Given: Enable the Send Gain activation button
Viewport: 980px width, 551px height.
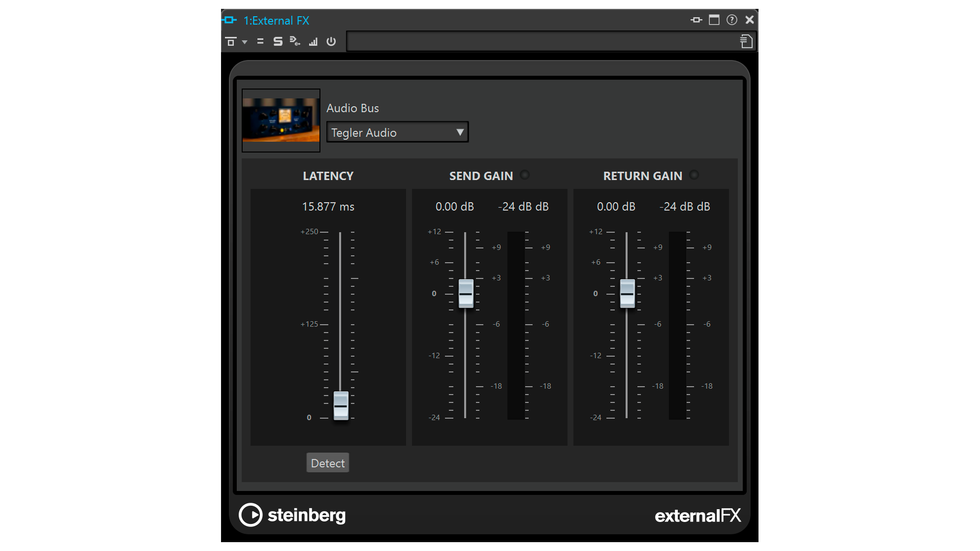Looking at the screenshot, I should pos(524,174).
